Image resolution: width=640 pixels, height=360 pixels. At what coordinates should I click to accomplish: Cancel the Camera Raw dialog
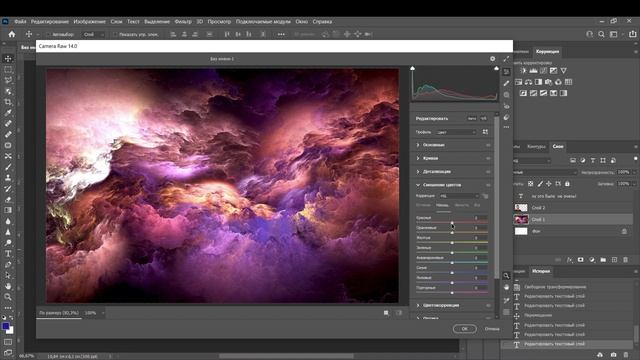(x=492, y=329)
